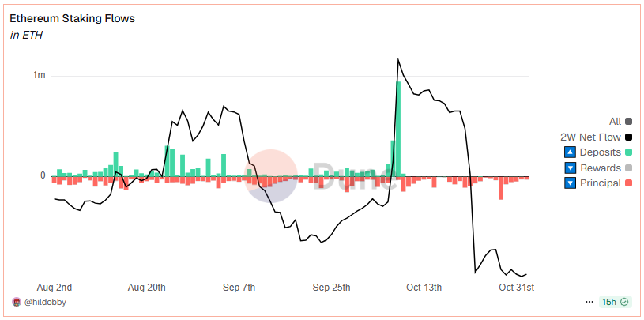Click the down arrow icon beside Principal
Viewport: 644px width, 320px height.
570,183
